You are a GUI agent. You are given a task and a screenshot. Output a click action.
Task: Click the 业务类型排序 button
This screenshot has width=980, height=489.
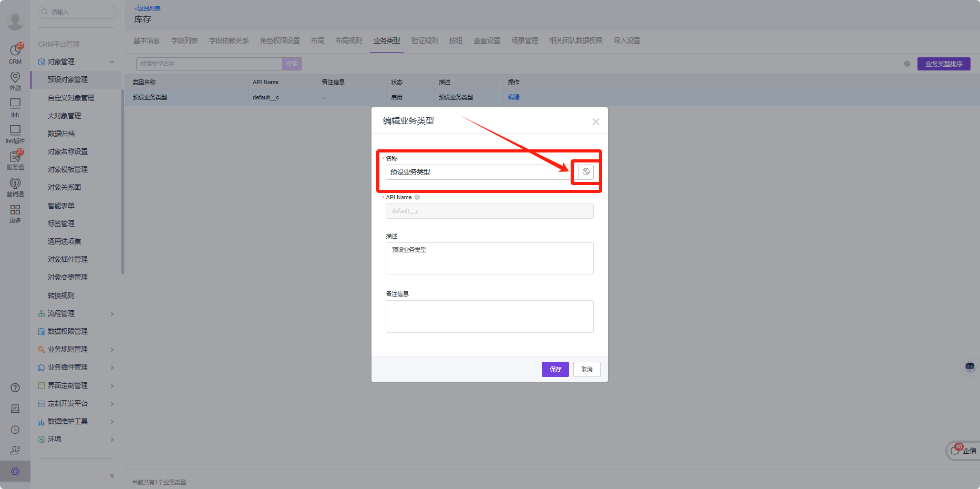944,64
